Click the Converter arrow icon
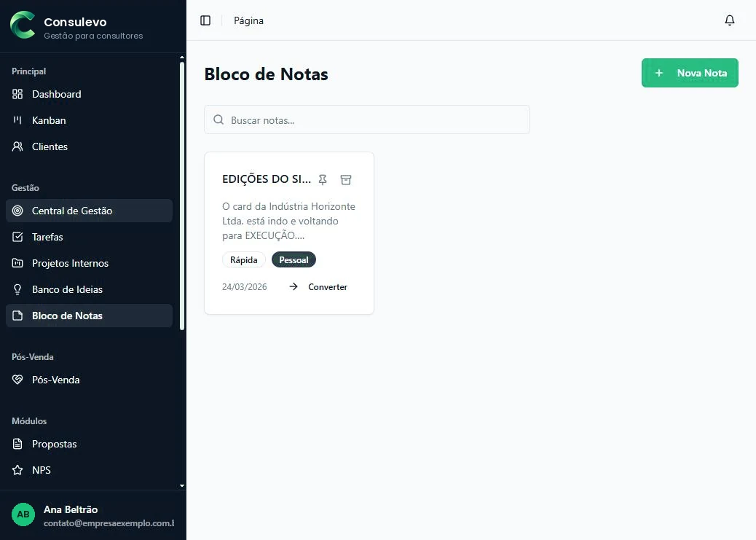The height and width of the screenshot is (540, 756). tap(293, 286)
